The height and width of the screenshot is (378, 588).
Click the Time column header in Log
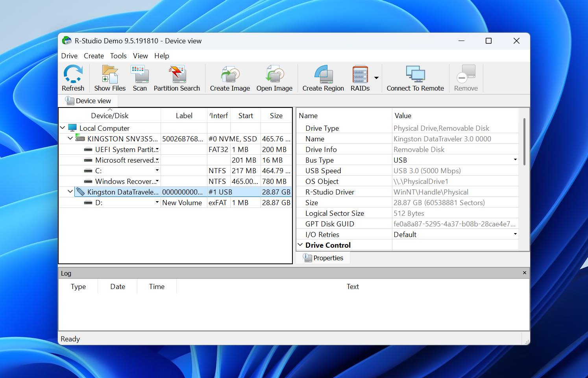coord(157,287)
